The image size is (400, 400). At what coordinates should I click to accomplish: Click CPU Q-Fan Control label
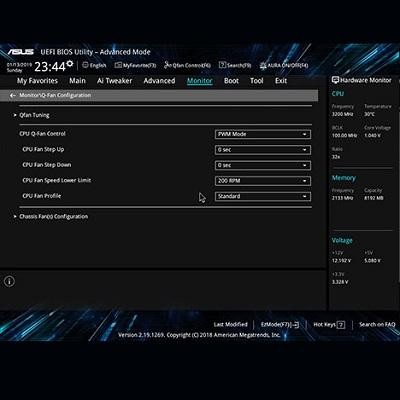click(42, 134)
